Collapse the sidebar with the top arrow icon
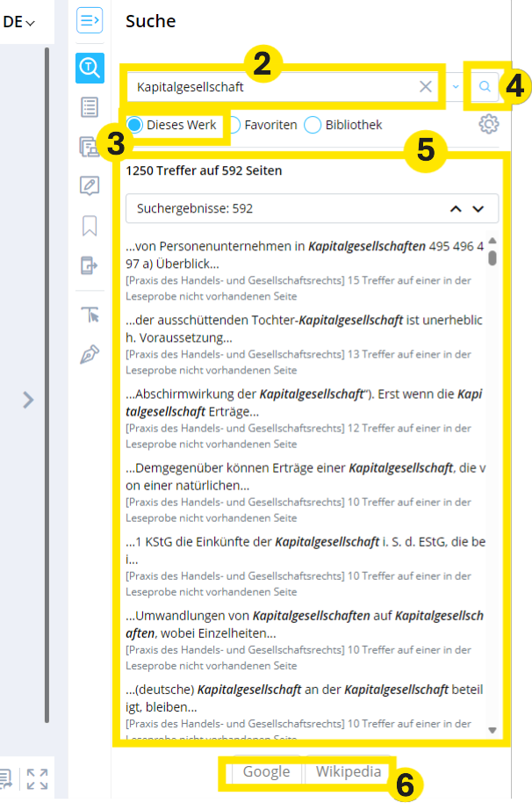 (90, 20)
